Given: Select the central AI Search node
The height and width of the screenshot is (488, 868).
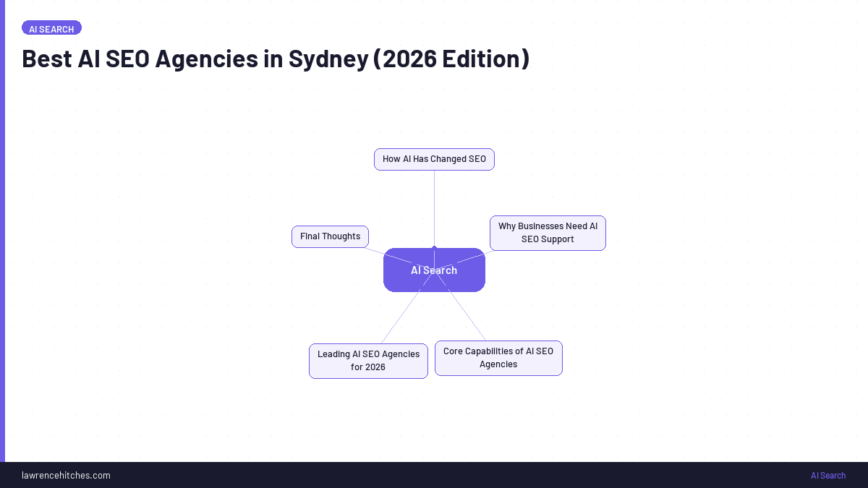Looking at the screenshot, I should pos(434,270).
